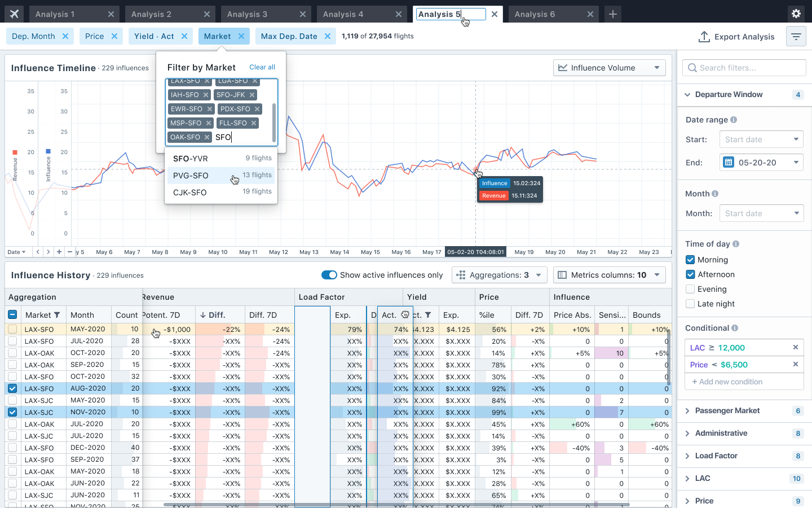Remove the MSP-SFO market tag
812x508 pixels.
[x=209, y=123]
